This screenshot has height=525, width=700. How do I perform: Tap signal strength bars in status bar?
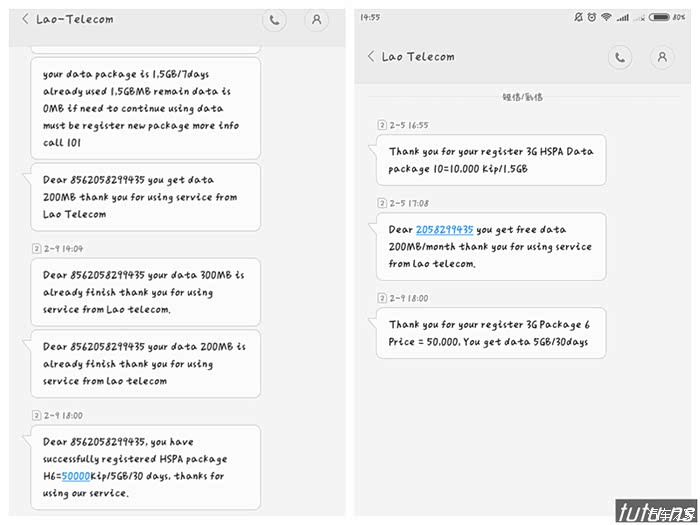coord(622,18)
